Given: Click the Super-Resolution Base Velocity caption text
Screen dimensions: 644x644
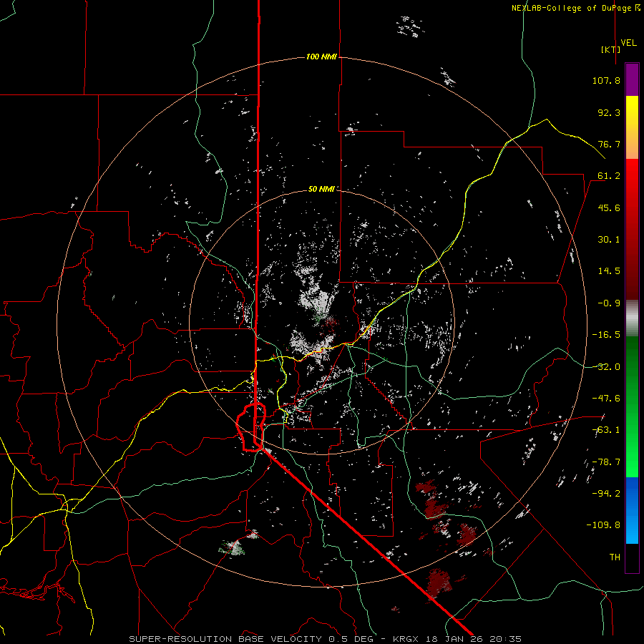Looking at the screenshot, I should (325, 639).
